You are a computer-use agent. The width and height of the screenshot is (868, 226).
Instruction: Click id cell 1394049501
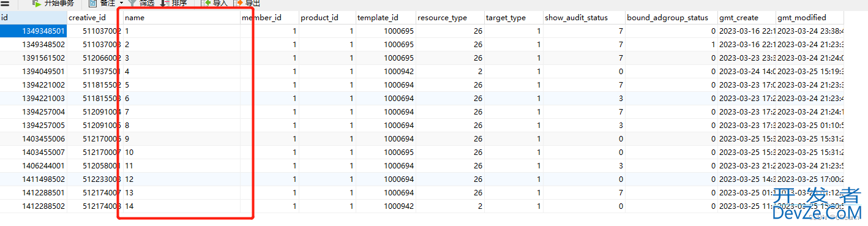[x=33, y=72]
